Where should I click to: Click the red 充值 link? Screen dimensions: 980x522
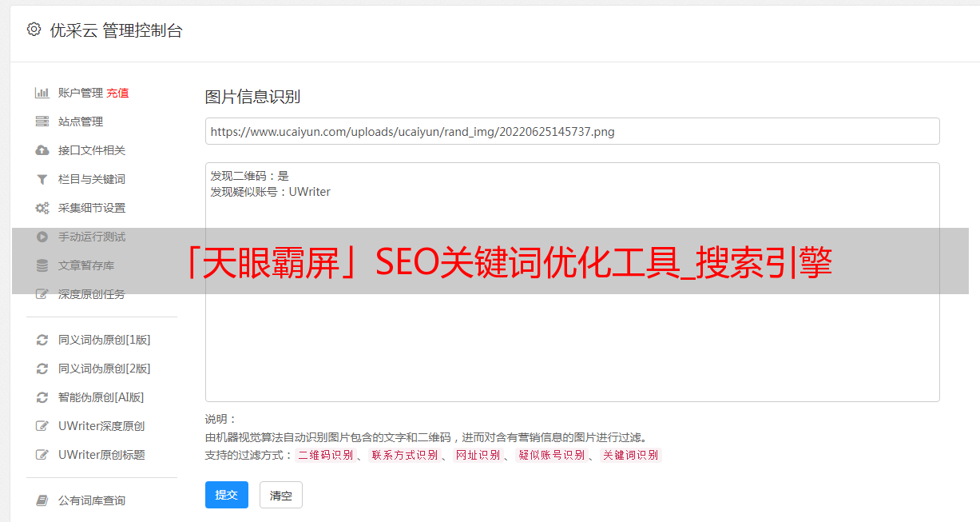tap(117, 93)
